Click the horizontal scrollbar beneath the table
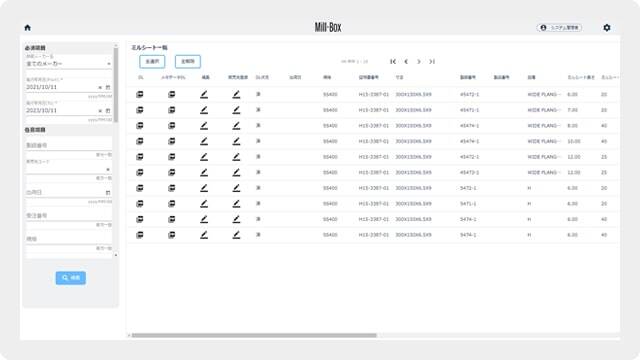Screen dimensions: 640x360 pyautogui.click(x=254, y=336)
